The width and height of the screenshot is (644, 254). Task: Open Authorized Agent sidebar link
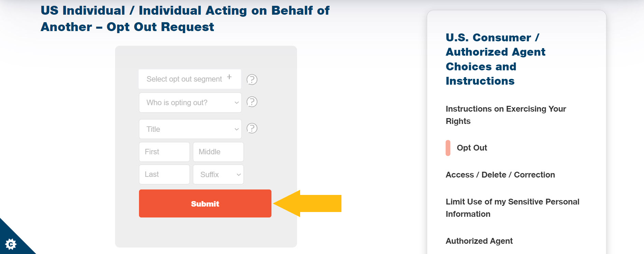tap(479, 241)
